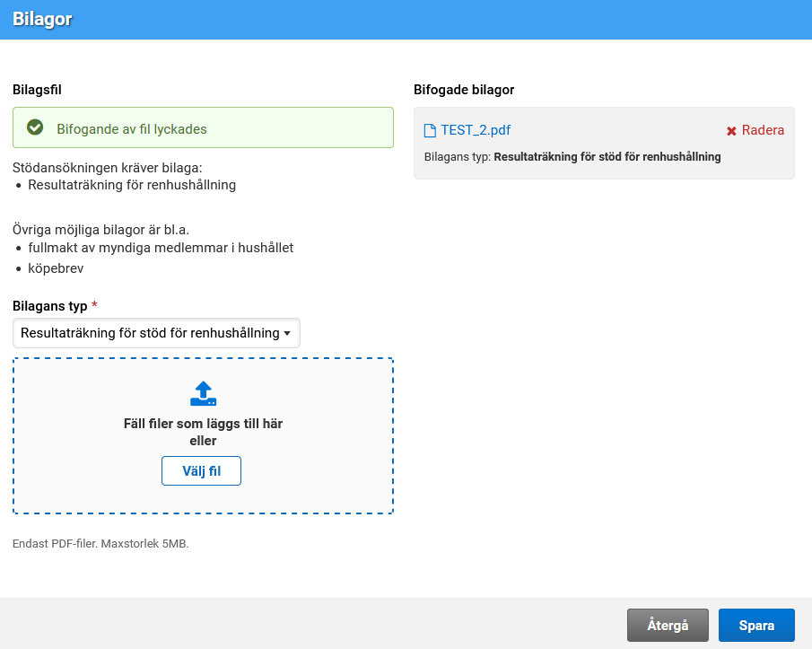The height and width of the screenshot is (649, 812).
Task: Expand the dropdown caret for attachment type
Action: (x=287, y=333)
